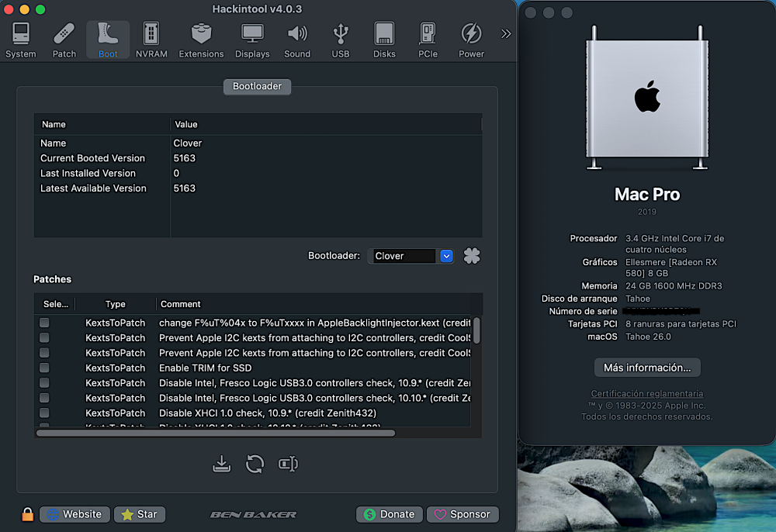Click the 3.4 GHz Intel Core i7 text
This screenshot has height=532, width=776.
[674, 244]
